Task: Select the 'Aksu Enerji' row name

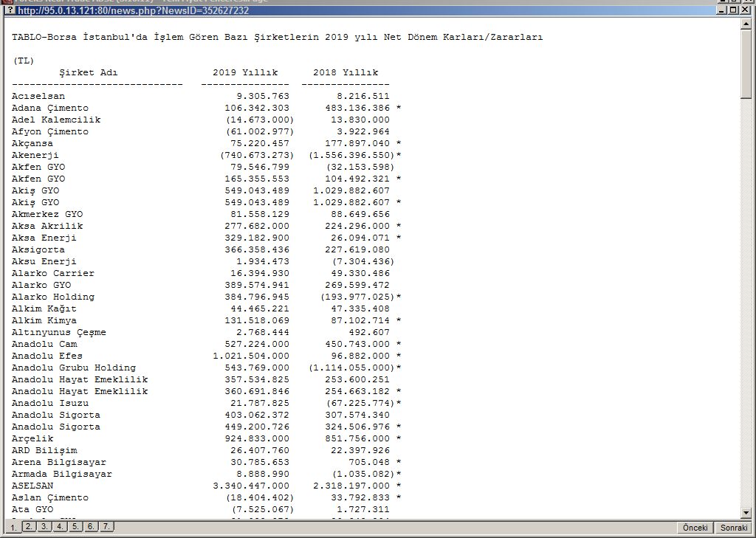Action: [44, 261]
